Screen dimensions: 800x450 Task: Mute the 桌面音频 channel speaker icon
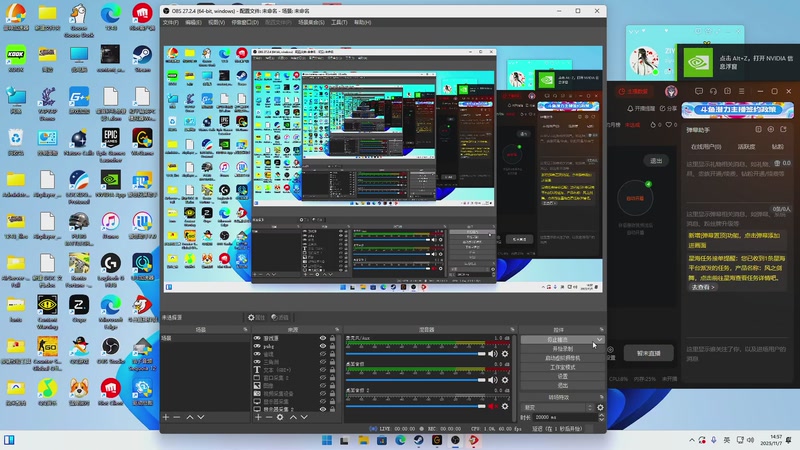point(492,380)
